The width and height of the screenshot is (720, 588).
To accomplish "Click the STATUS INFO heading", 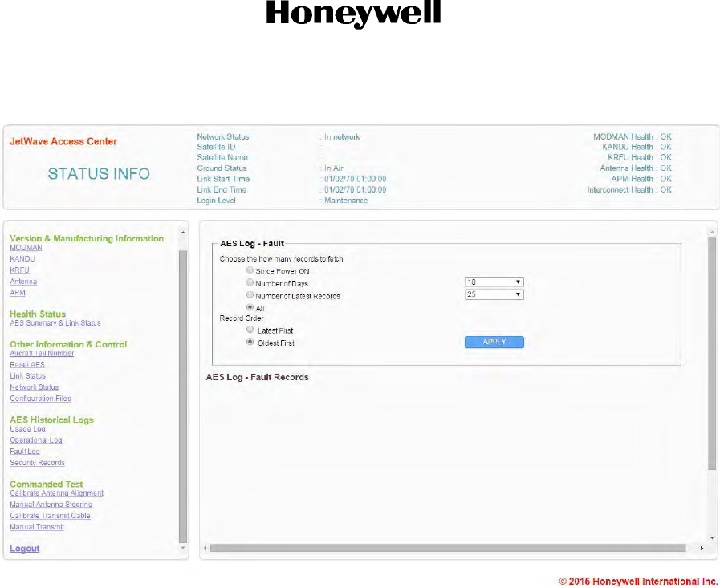I will click(x=99, y=174).
